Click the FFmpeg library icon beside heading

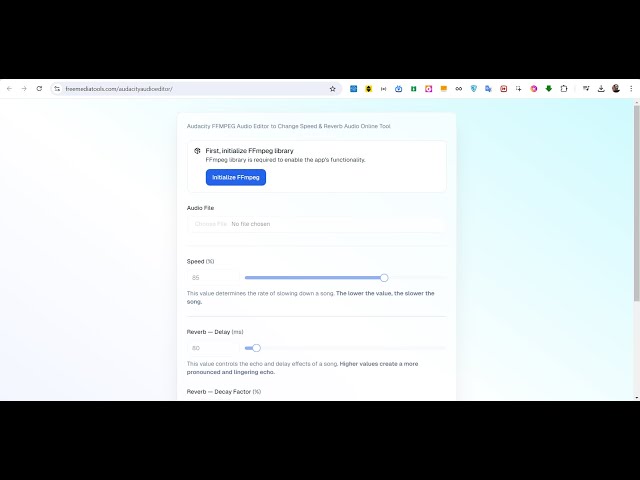(197, 151)
